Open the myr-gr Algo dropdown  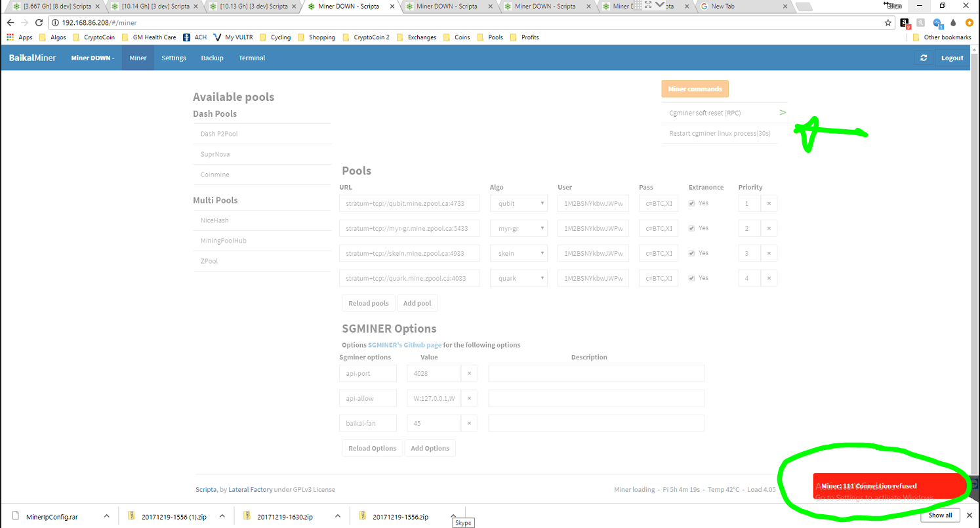(x=519, y=228)
